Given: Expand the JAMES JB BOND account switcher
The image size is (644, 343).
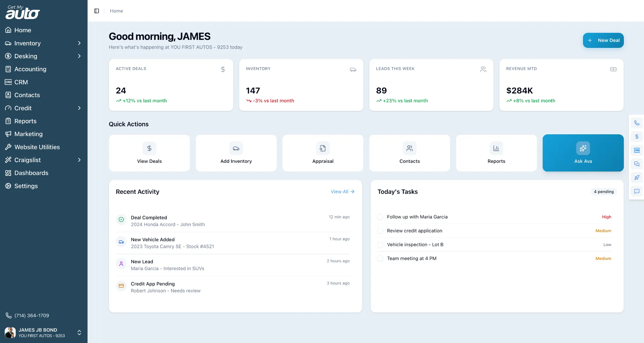Looking at the screenshot, I should (x=79, y=333).
